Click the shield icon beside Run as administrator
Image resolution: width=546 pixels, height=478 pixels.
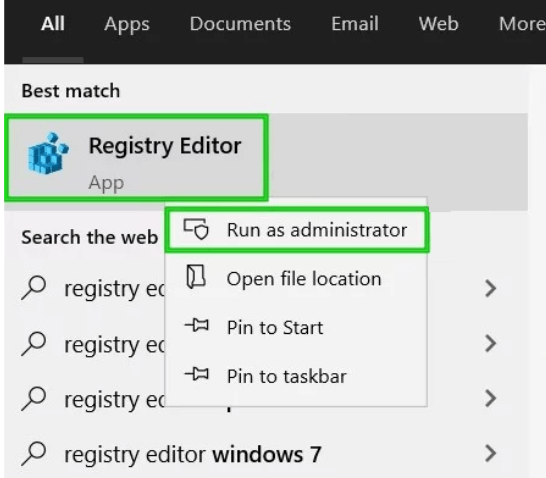click(196, 229)
